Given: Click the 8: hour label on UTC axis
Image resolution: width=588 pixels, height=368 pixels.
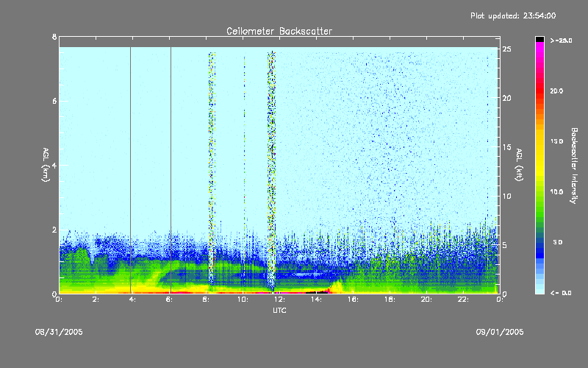Looking at the screenshot, I should pos(207,300).
